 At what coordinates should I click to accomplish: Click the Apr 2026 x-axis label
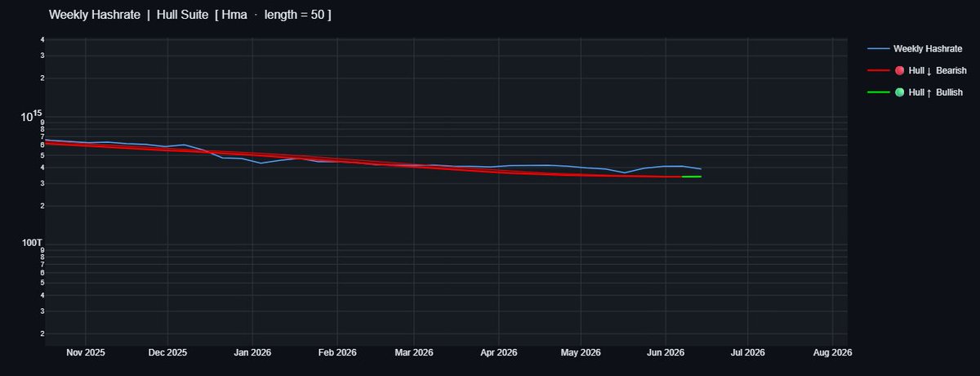[x=497, y=353]
